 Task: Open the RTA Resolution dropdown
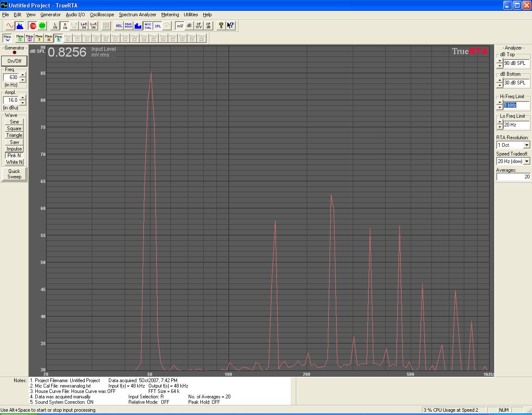[527, 145]
